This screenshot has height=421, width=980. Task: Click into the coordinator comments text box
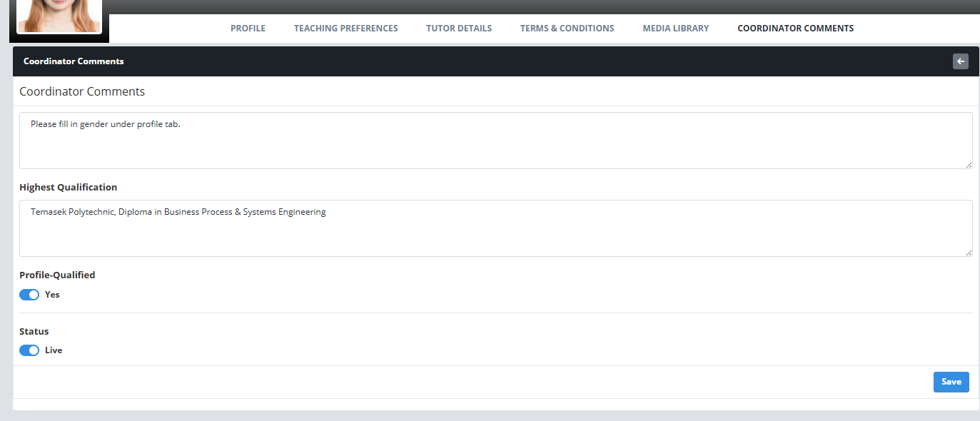tap(495, 141)
